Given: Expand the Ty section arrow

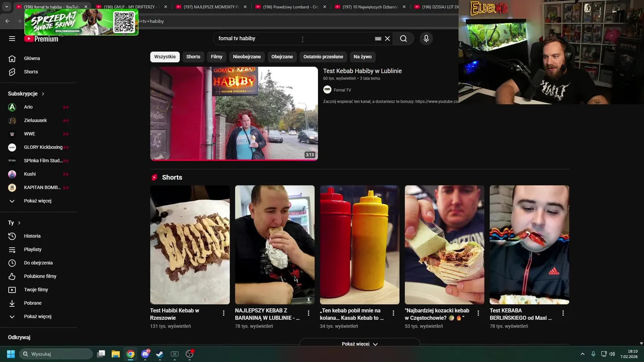Looking at the screenshot, I should [x=19, y=223].
